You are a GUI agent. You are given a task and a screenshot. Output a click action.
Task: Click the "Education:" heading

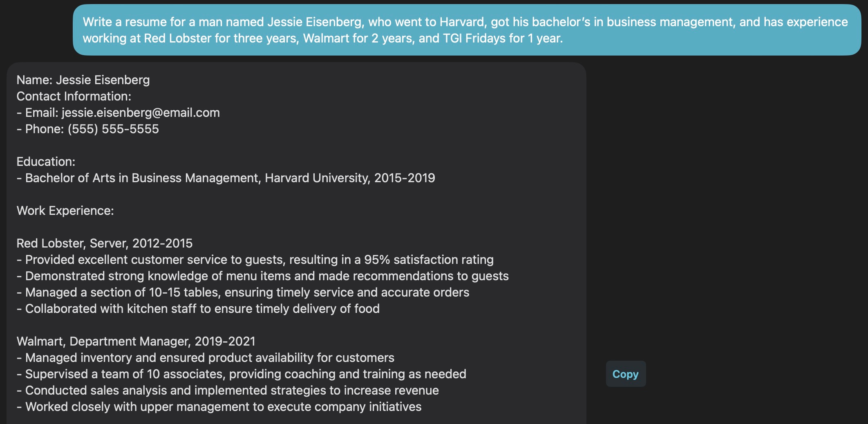pyautogui.click(x=46, y=161)
